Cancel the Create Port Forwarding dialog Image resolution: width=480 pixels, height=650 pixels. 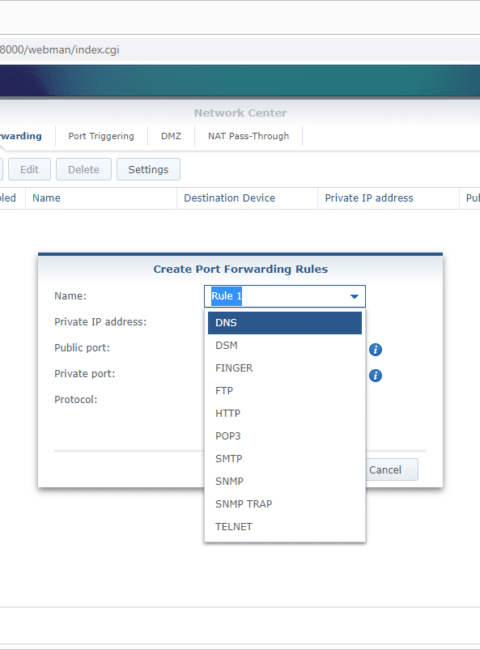385,470
